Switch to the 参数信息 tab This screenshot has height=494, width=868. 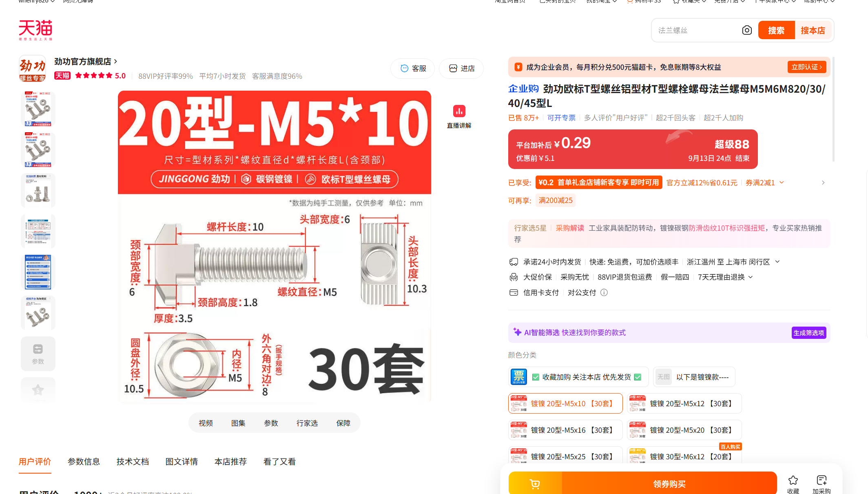[x=84, y=462]
